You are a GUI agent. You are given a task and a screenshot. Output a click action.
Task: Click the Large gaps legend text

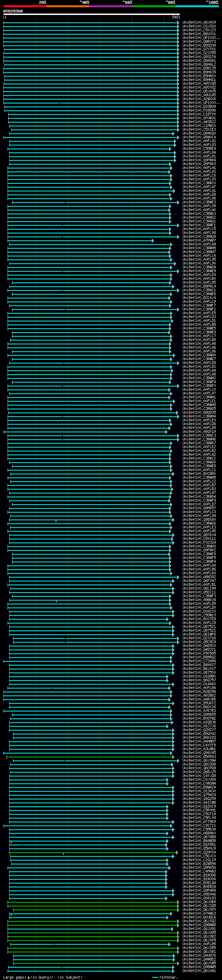tap(15, 977)
